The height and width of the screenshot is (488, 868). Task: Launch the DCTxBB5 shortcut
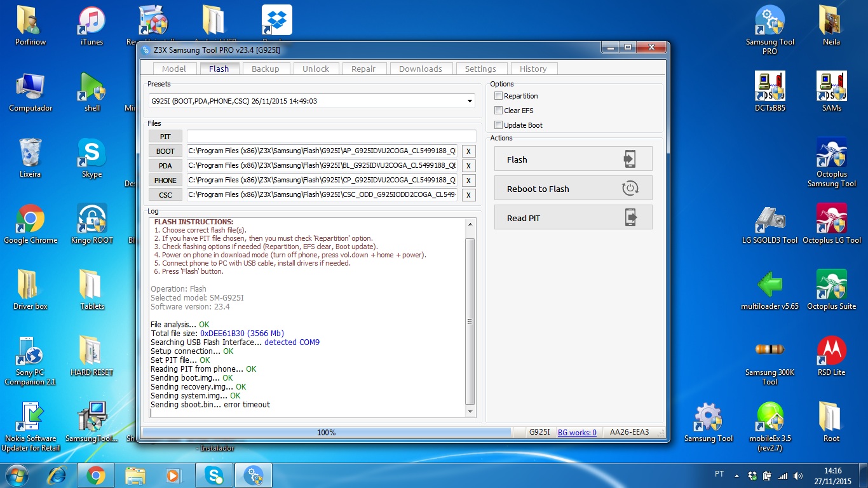pos(770,92)
